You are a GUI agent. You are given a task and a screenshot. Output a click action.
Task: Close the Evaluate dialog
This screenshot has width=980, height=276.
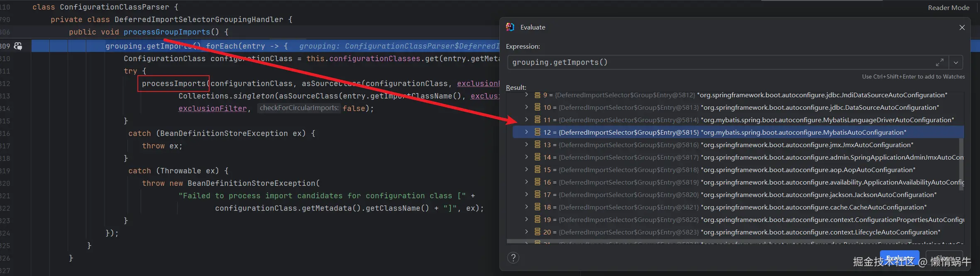pyautogui.click(x=962, y=27)
